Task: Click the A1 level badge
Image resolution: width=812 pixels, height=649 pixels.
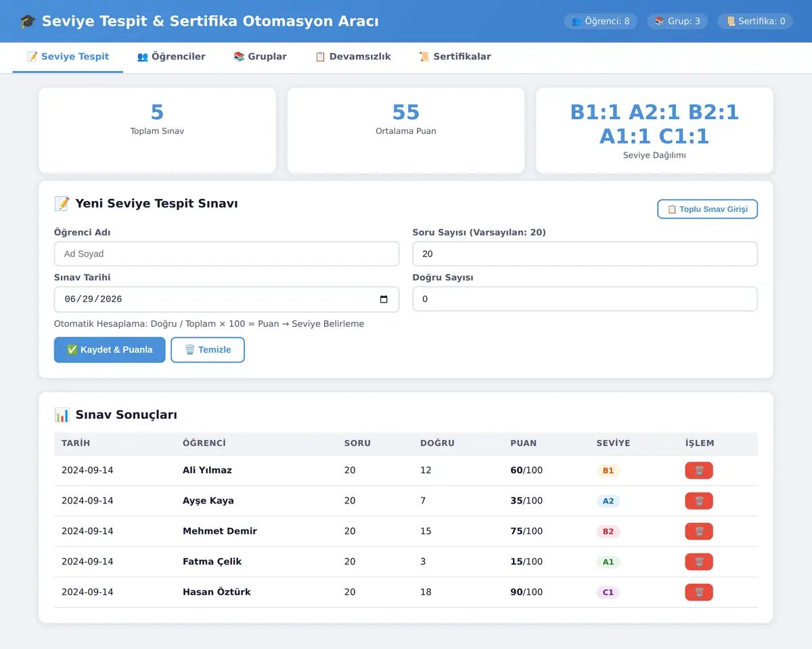Action: (608, 562)
